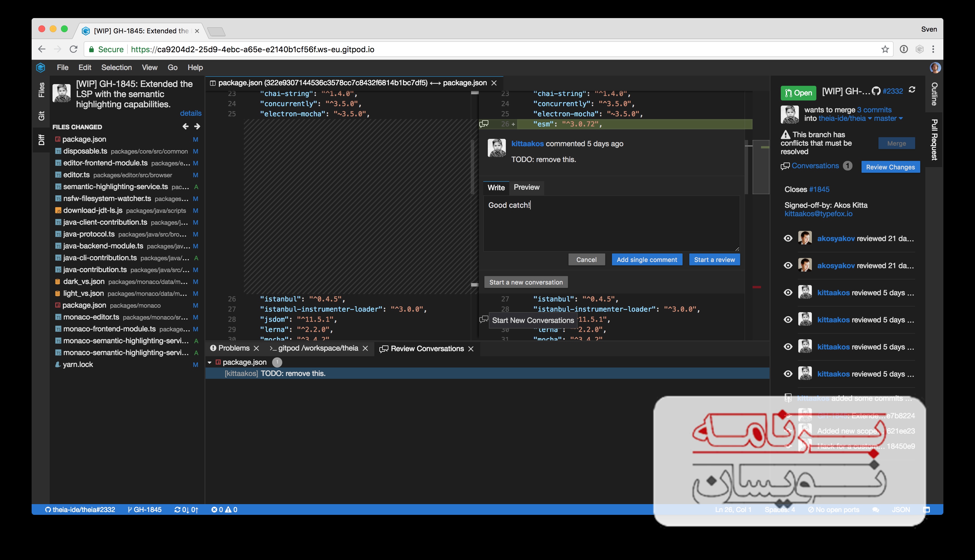Reload the browser page

click(73, 49)
